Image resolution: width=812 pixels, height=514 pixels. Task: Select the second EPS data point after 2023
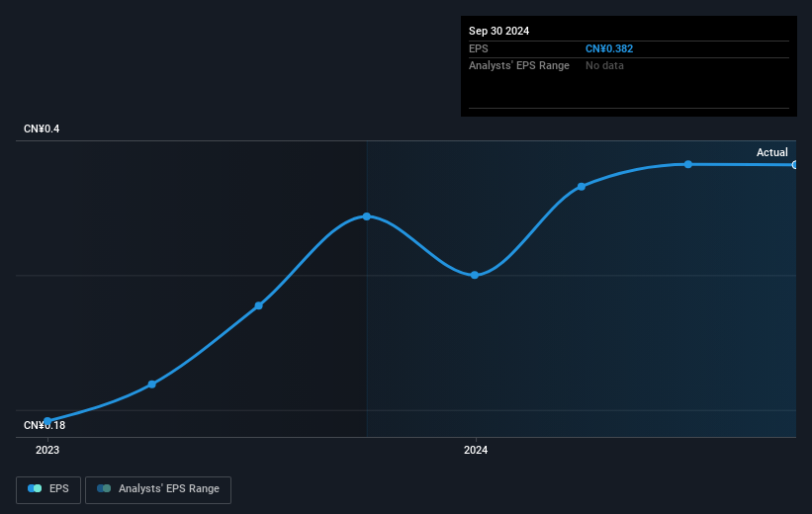[x=151, y=385]
